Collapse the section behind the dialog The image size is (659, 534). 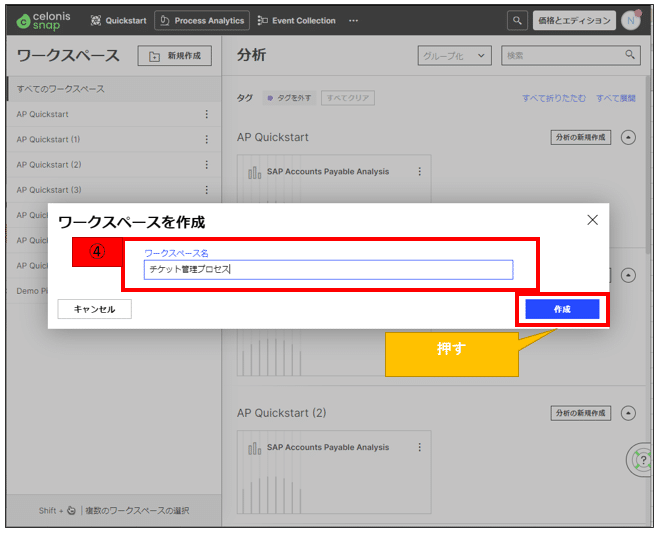pyautogui.click(x=628, y=275)
